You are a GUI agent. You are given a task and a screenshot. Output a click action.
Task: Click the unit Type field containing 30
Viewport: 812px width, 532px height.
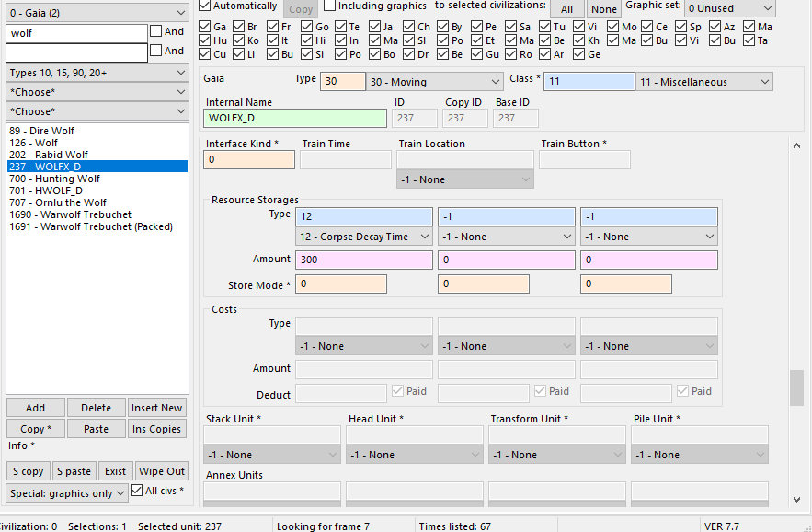(343, 81)
